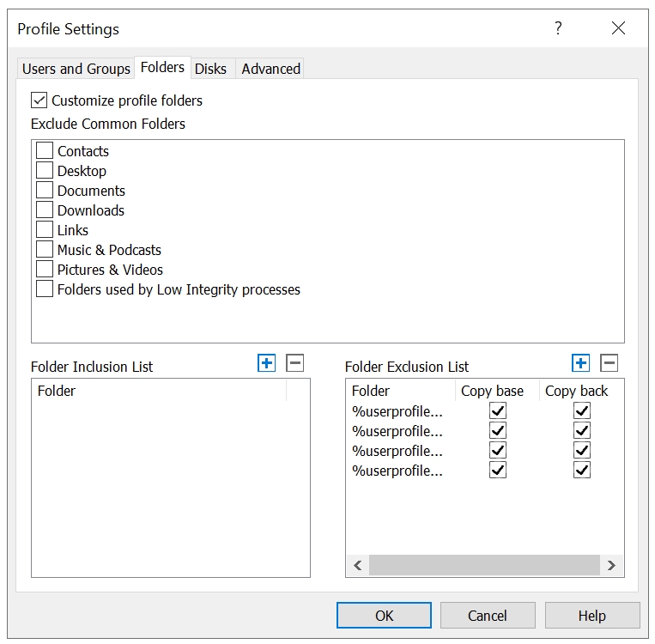This screenshot has width=655, height=644.
Task: Uncheck Copy back for last %userprofile% row
Action: coord(582,471)
